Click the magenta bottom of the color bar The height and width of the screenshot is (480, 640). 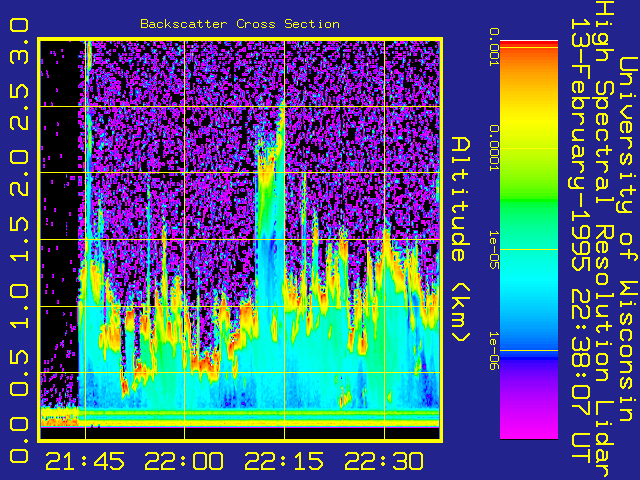pos(529,424)
